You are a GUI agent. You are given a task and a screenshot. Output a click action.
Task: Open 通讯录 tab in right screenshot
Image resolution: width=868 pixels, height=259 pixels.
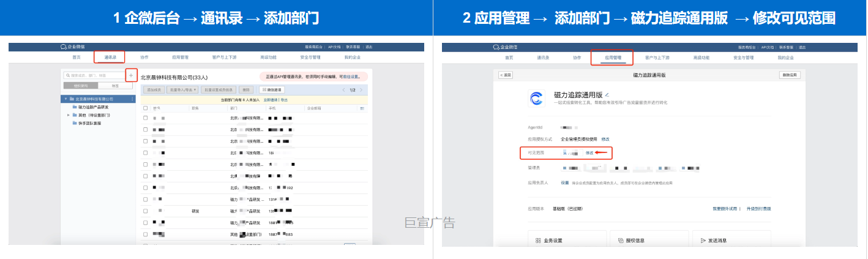click(543, 58)
